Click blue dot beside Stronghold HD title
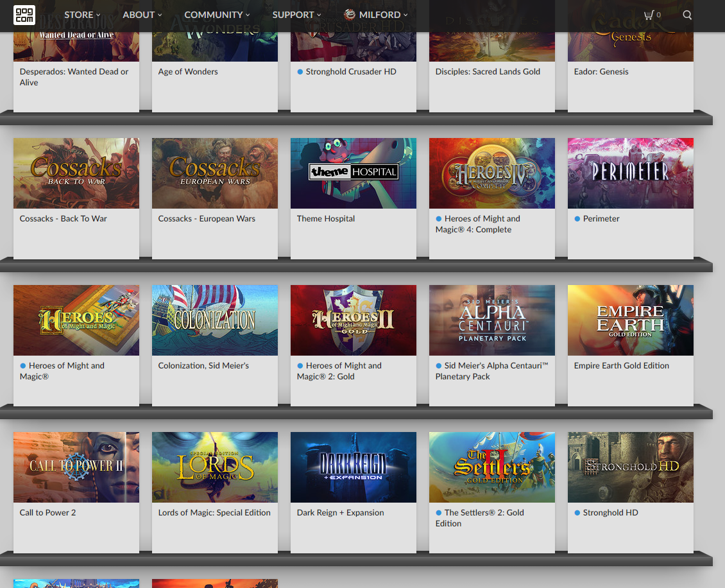Image resolution: width=725 pixels, height=588 pixels. [577, 513]
